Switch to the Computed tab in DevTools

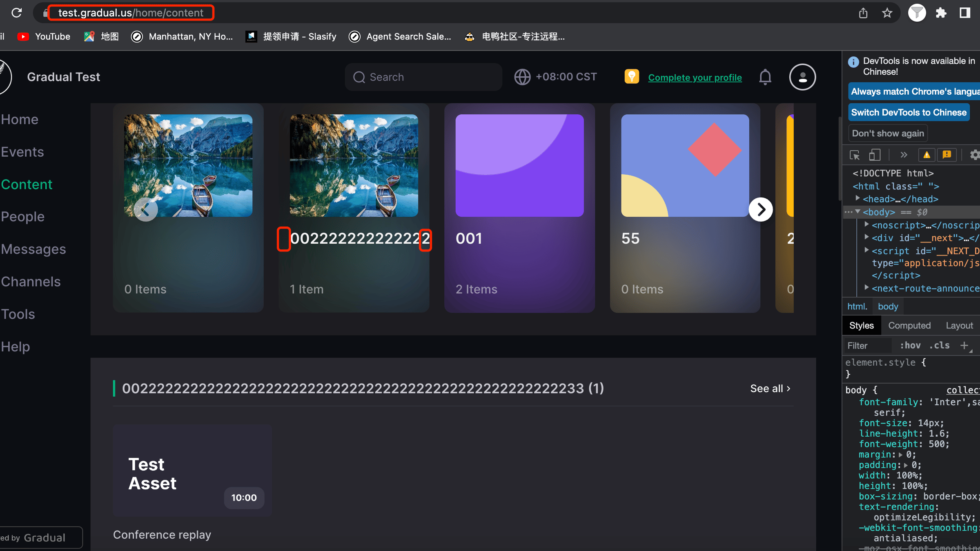pos(909,326)
